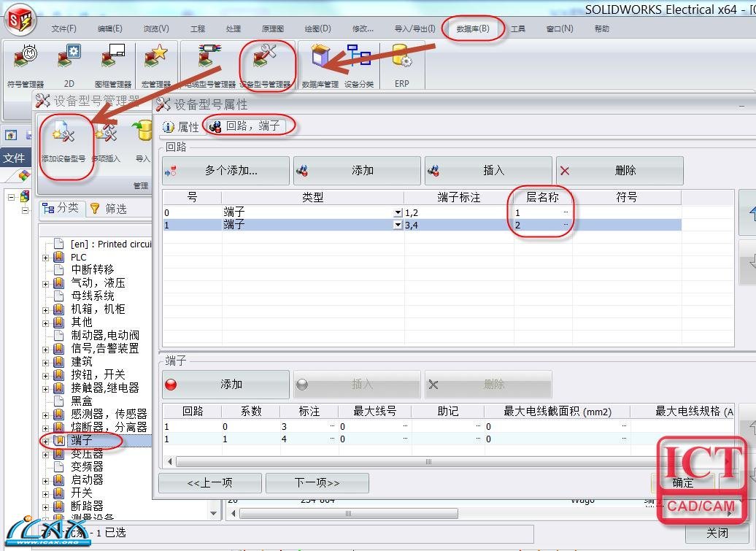Screen dimensions: 756x551
Task: Open 数据库管理 database management
Action: click(x=320, y=65)
